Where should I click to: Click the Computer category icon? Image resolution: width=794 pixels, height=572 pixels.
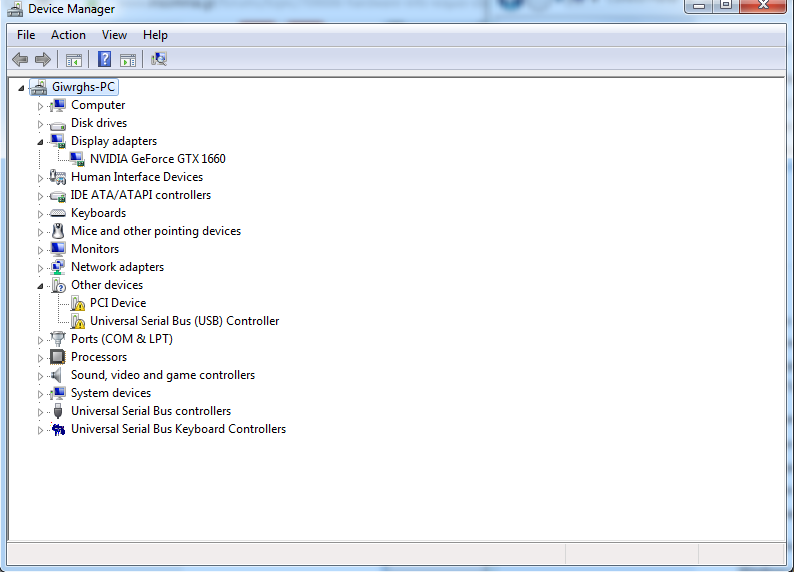tap(58, 105)
